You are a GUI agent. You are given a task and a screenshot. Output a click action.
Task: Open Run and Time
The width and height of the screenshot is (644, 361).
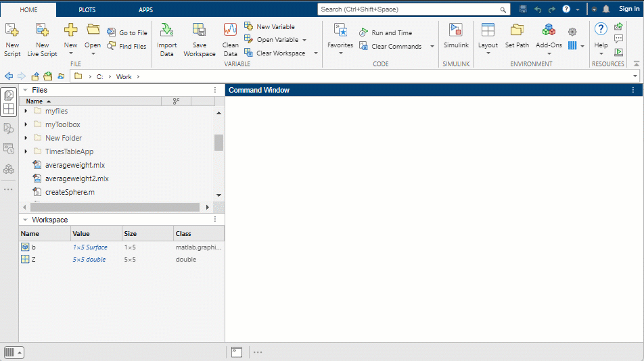(x=391, y=32)
